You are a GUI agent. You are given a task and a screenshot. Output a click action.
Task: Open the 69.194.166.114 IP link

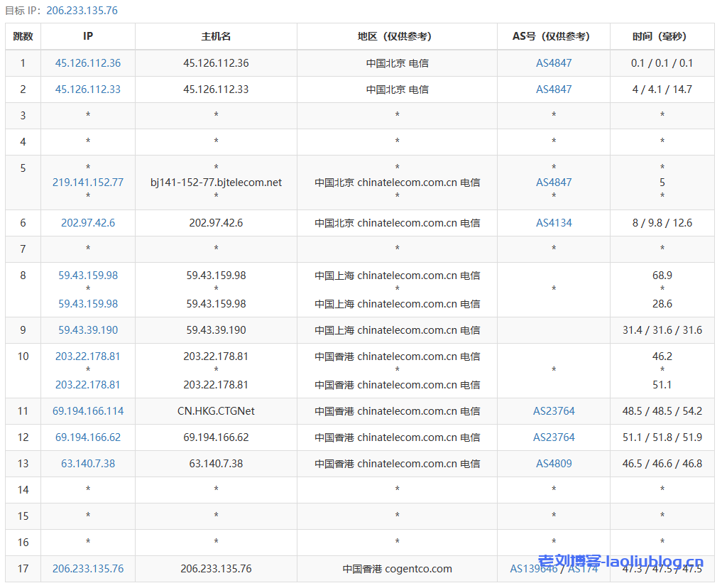point(87,411)
